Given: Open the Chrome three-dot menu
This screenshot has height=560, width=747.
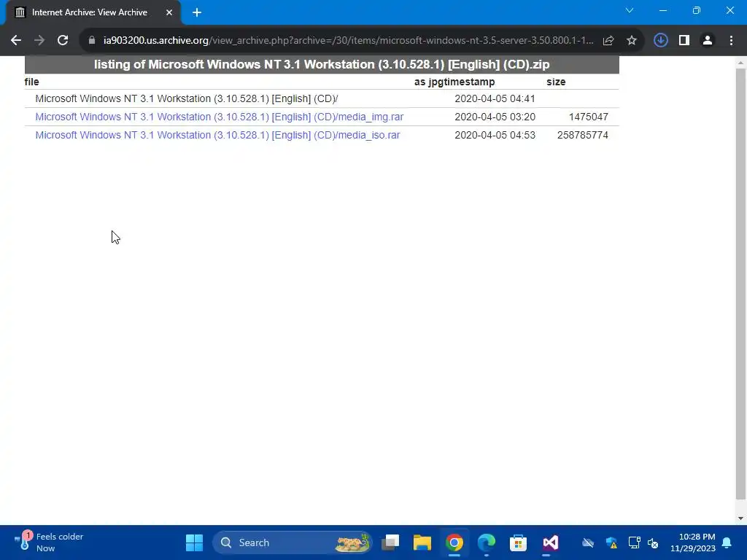Looking at the screenshot, I should pyautogui.click(x=731, y=41).
